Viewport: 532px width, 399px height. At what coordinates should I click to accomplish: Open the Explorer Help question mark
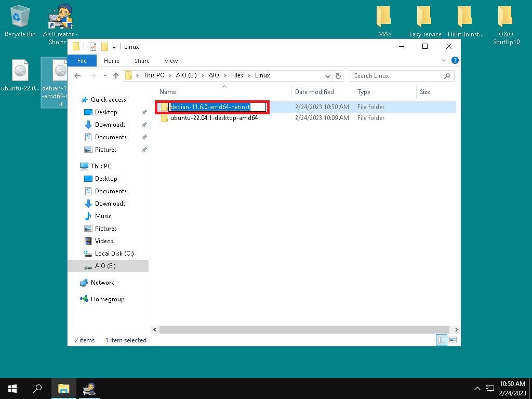point(455,61)
